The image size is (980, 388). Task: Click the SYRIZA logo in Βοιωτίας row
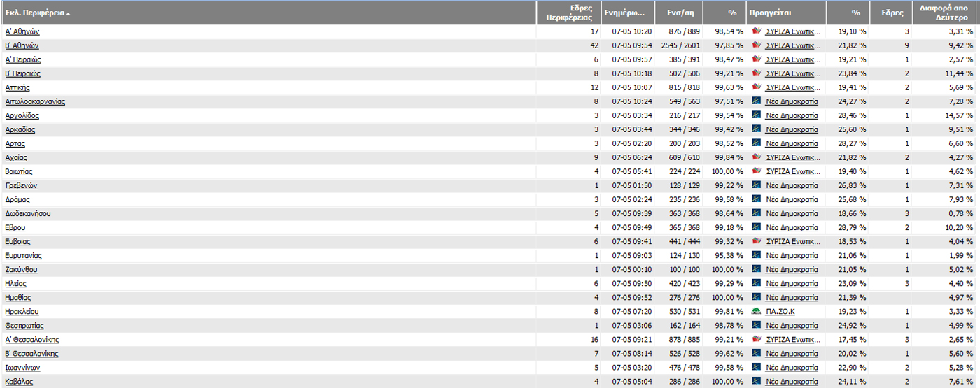tap(756, 171)
